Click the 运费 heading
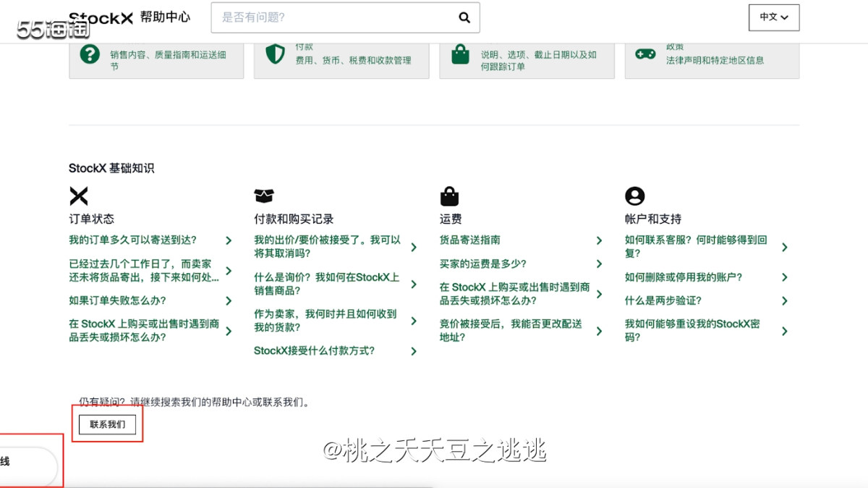 [451, 219]
